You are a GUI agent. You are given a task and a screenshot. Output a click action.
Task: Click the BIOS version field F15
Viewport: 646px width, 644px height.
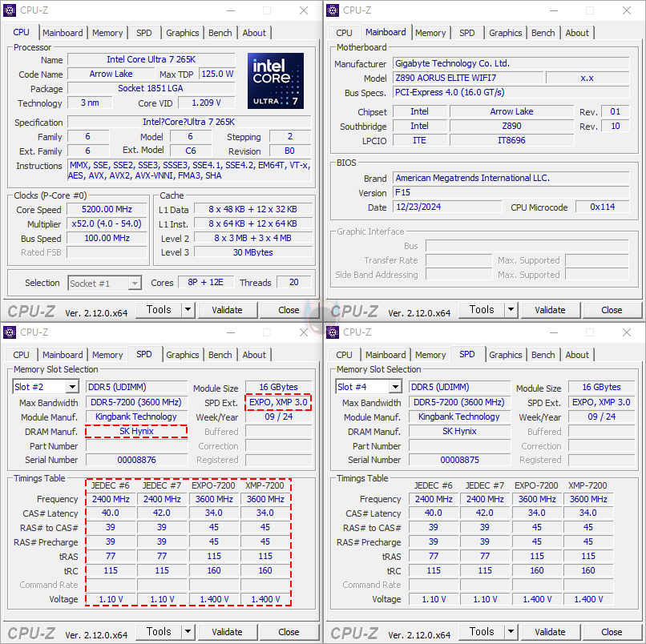[x=511, y=192]
